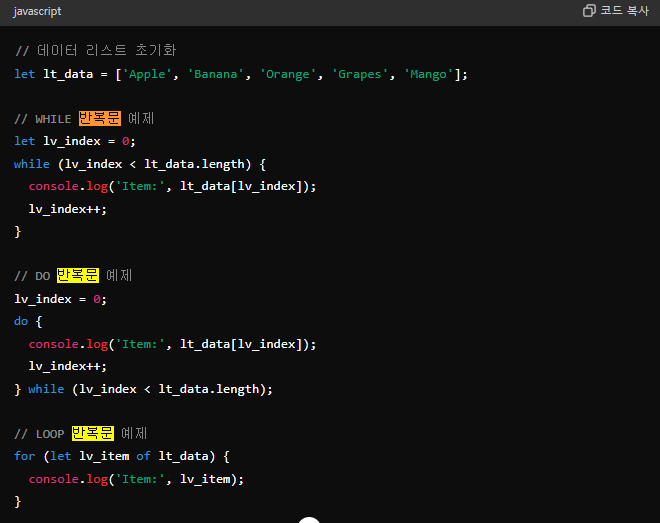This screenshot has height=523, width=660.
Task: Click lv_index++ inside the do block
Action: (x=67, y=366)
